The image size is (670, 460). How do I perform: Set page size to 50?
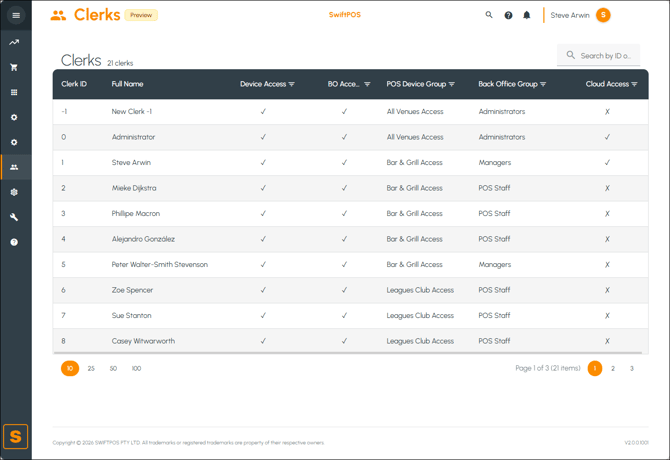point(113,368)
